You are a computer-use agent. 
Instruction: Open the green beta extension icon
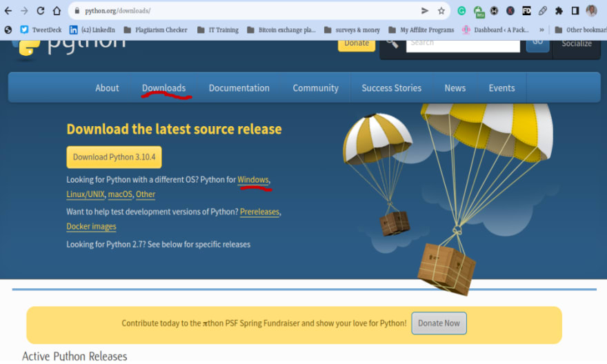click(x=479, y=12)
